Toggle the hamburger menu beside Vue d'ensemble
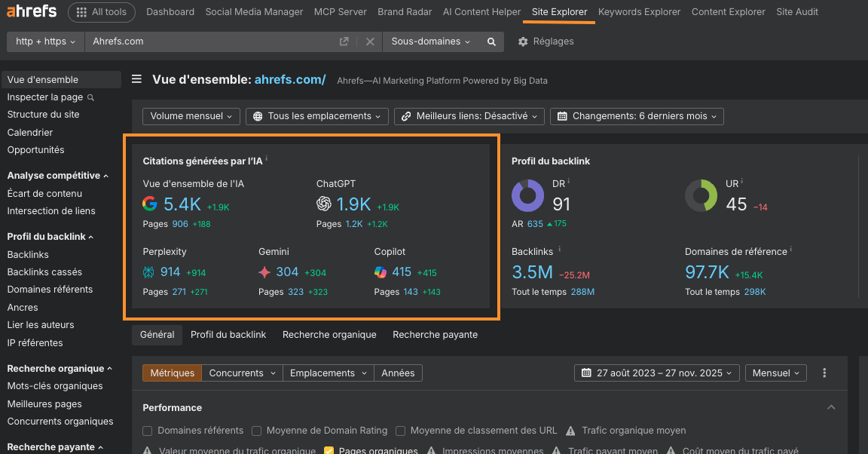868x454 pixels. [x=136, y=80]
